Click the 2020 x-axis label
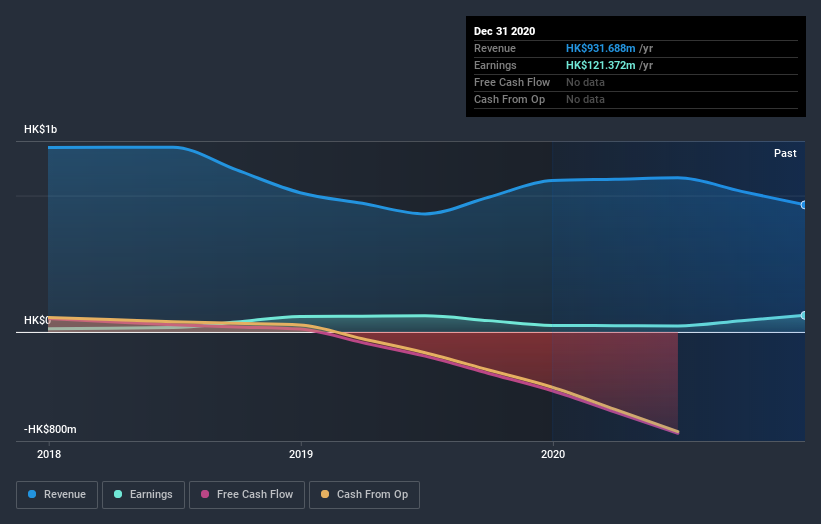Image resolution: width=821 pixels, height=524 pixels. pos(553,454)
